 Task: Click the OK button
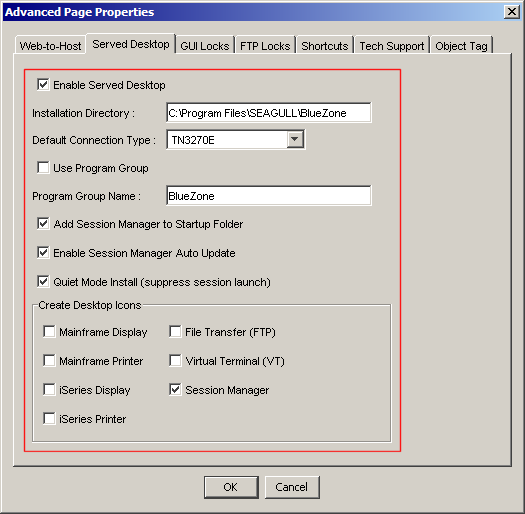(231, 487)
